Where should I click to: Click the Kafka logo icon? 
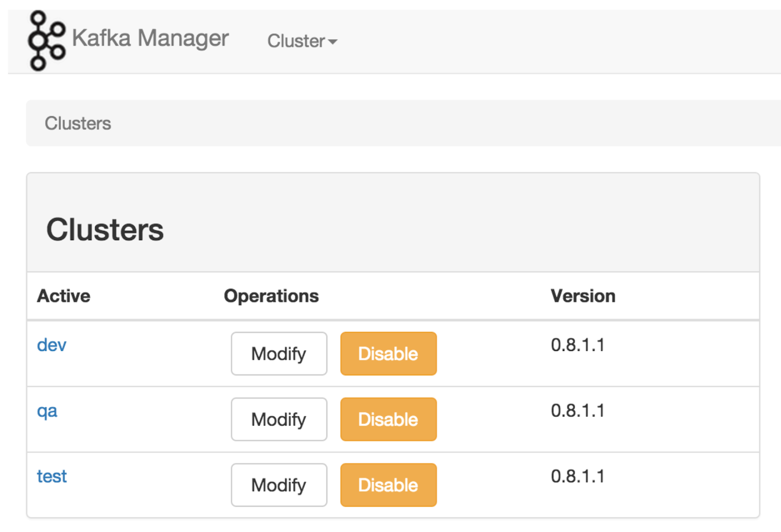46,41
